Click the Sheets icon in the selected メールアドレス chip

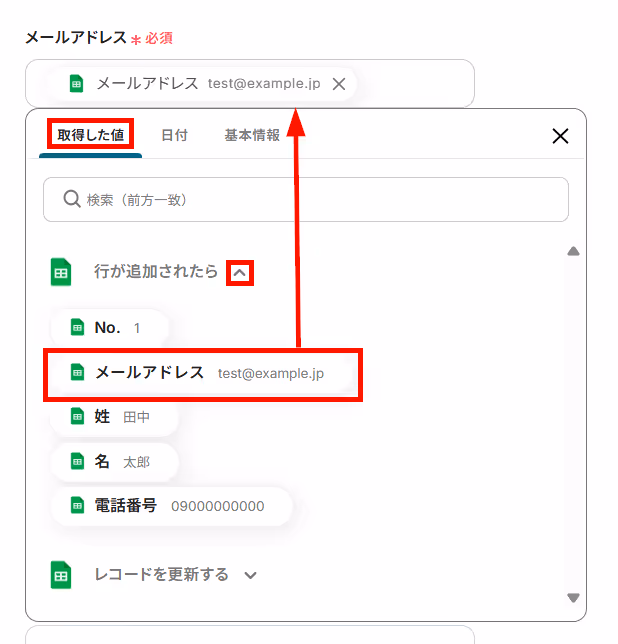[76, 83]
